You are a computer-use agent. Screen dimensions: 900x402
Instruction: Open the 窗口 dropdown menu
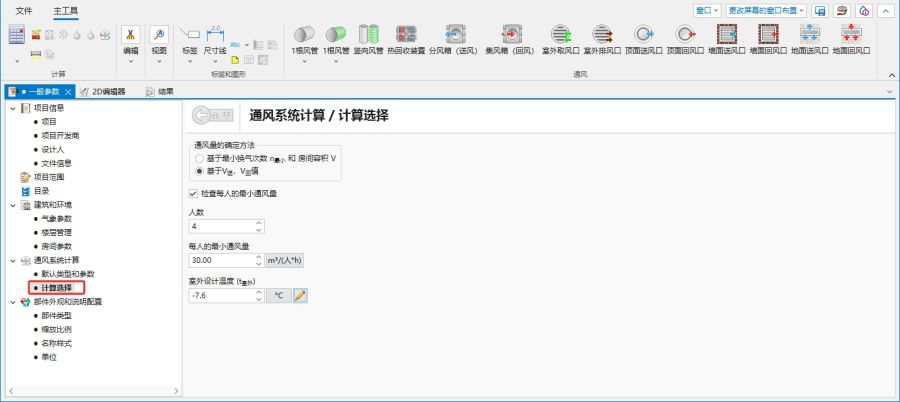tap(708, 10)
